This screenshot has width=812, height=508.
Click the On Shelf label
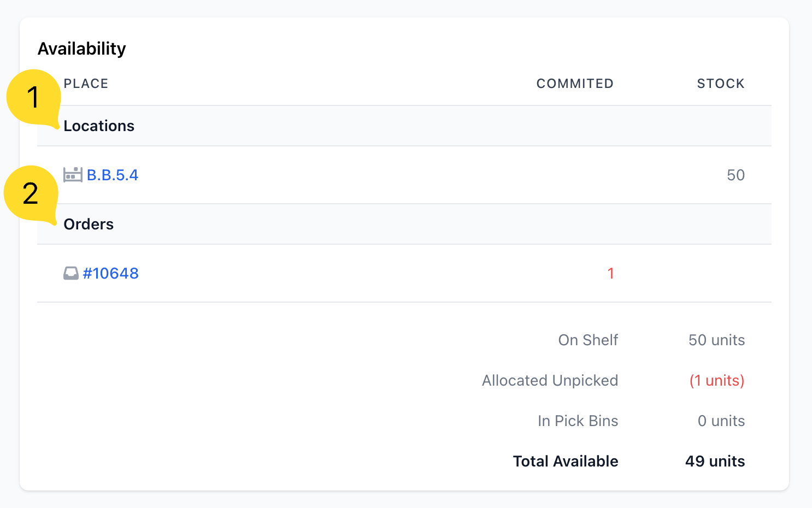588,340
